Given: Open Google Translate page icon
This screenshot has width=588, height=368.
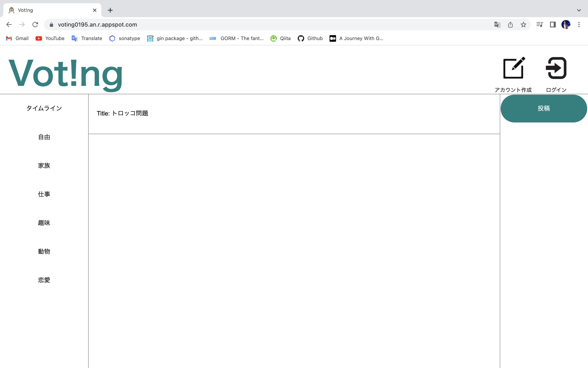Looking at the screenshot, I should coord(497,25).
